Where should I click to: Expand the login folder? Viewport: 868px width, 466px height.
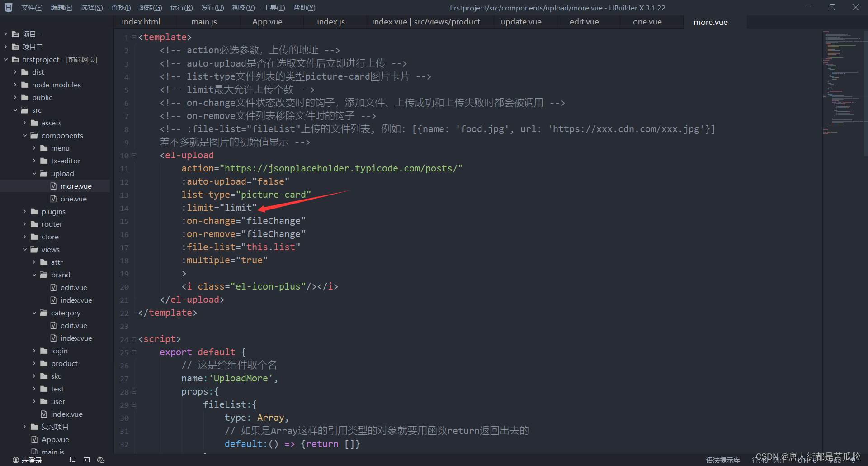pyautogui.click(x=34, y=351)
